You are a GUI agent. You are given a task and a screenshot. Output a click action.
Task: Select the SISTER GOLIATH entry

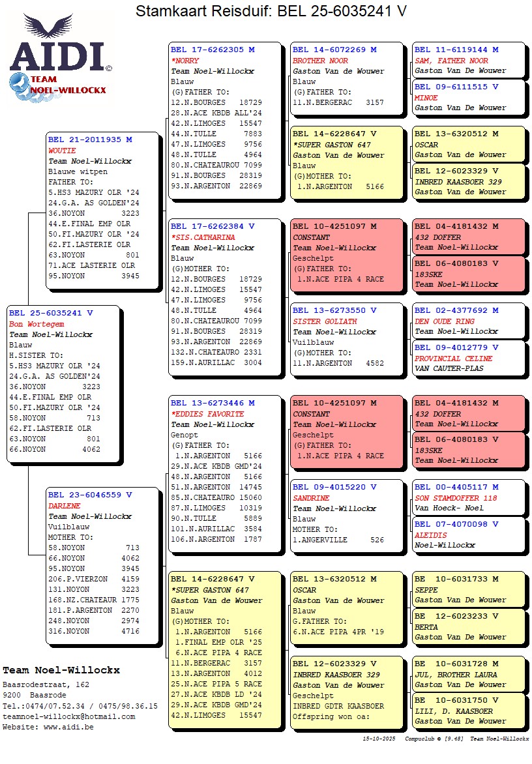pos(348,339)
